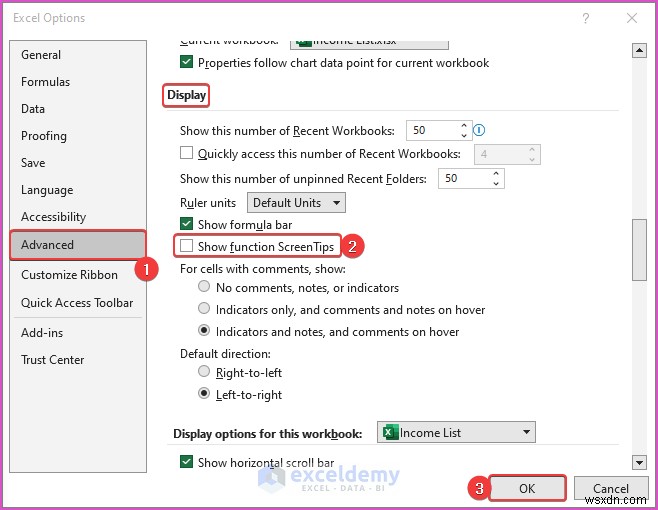Viewport: 658px width, 510px height.
Task: Check Show function ScreenTips
Action: 186,246
